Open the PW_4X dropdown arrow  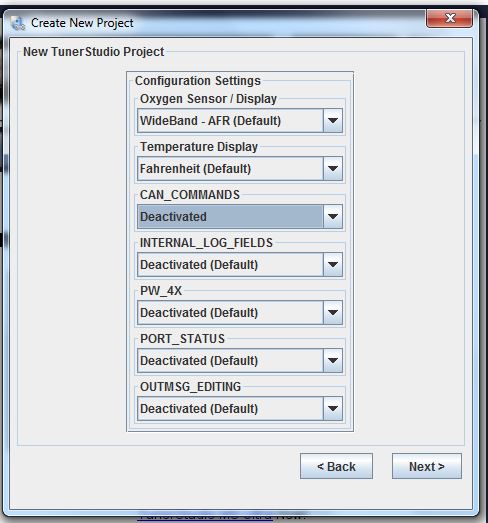click(333, 313)
